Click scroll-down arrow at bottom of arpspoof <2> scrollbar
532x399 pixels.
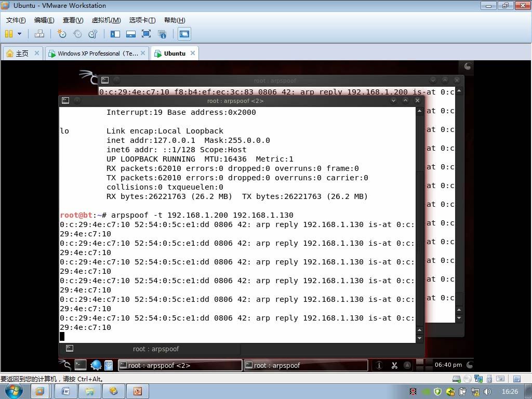tap(420, 338)
